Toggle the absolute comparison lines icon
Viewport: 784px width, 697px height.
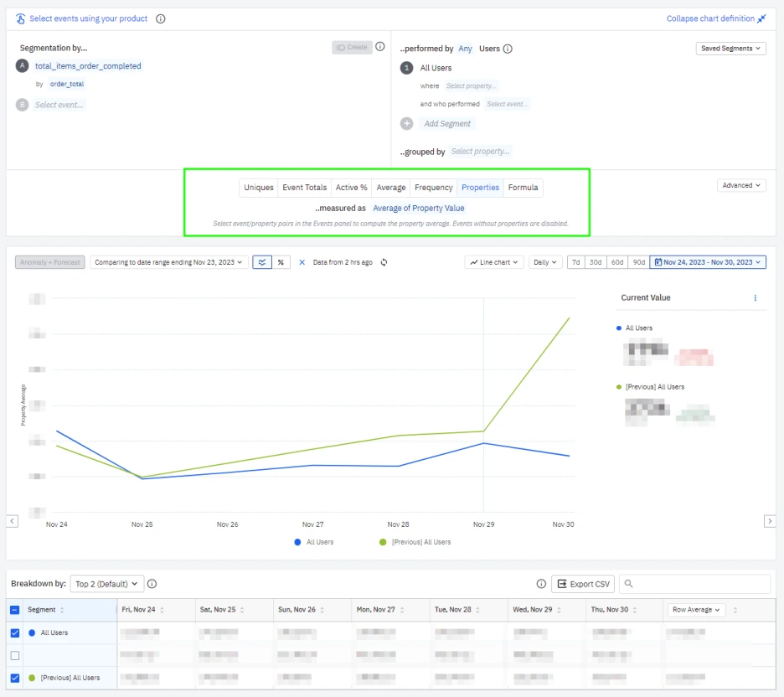point(262,262)
